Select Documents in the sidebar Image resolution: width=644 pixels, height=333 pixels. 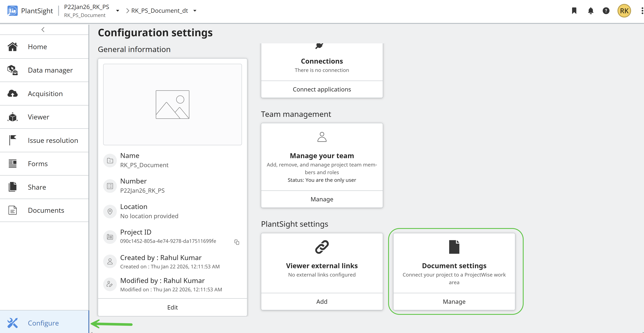coord(46,210)
